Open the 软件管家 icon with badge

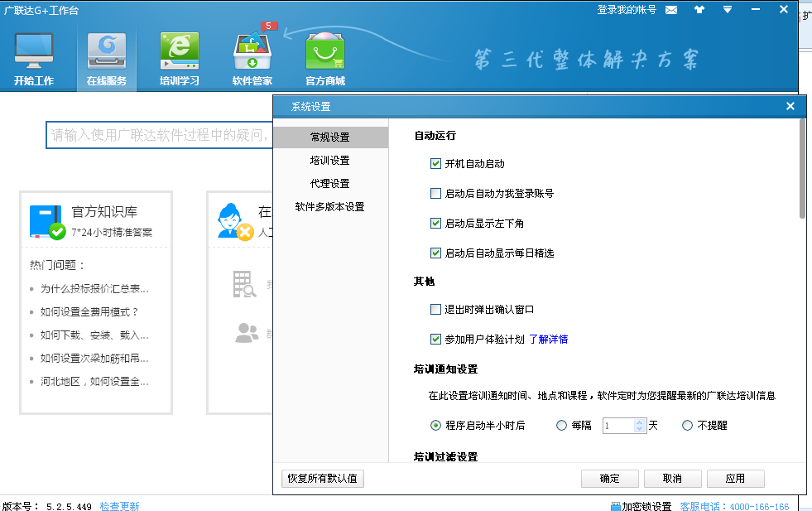tap(252, 51)
